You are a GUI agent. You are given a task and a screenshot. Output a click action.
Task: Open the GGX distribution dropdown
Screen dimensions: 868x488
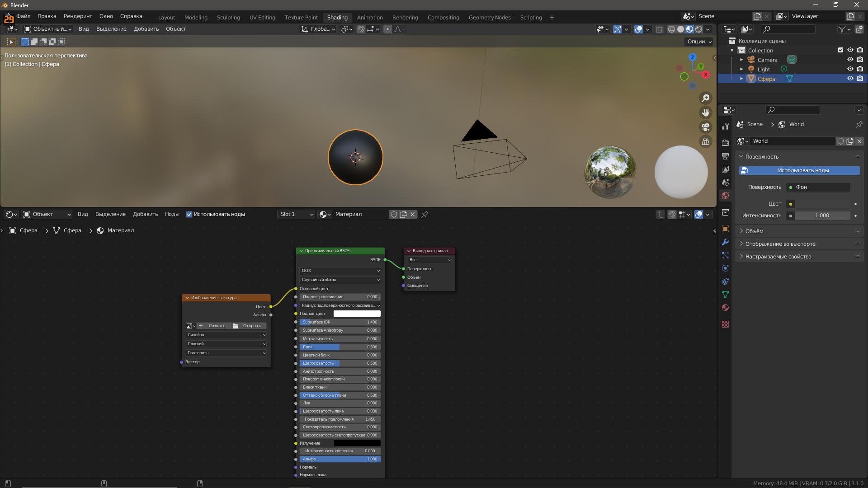340,271
